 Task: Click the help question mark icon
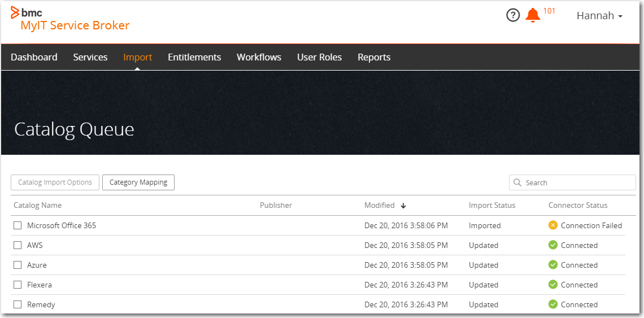pyautogui.click(x=512, y=16)
